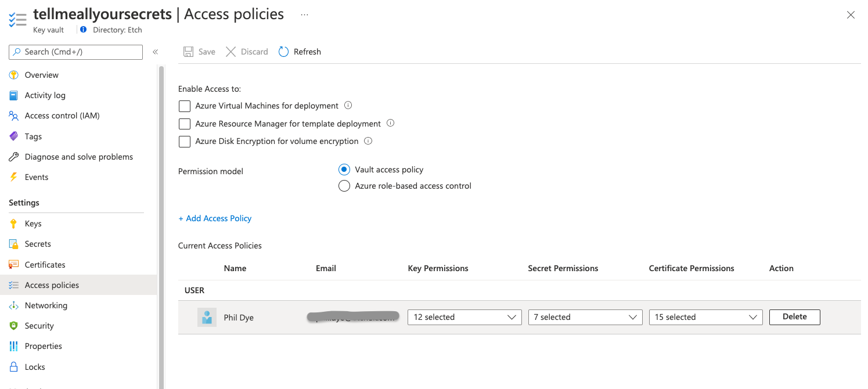Click the Events lightning bolt icon
Viewport: 868px width, 389px height.
pos(14,177)
